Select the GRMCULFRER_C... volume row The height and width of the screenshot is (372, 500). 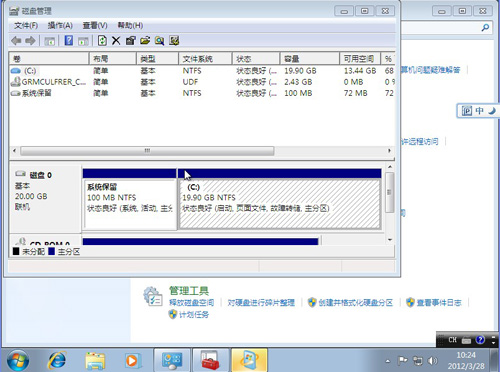pos(202,82)
